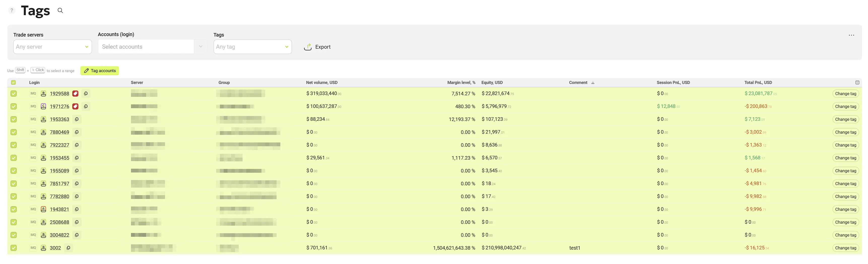This screenshot has width=868, height=264.
Task: Sort table by Net volume, USD column
Action: pyautogui.click(x=321, y=83)
